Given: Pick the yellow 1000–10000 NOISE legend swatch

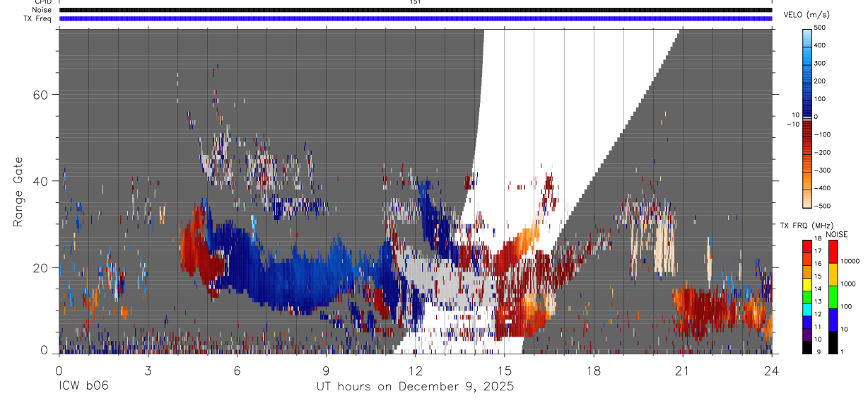Looking at the screenshot, I should 833,274.
